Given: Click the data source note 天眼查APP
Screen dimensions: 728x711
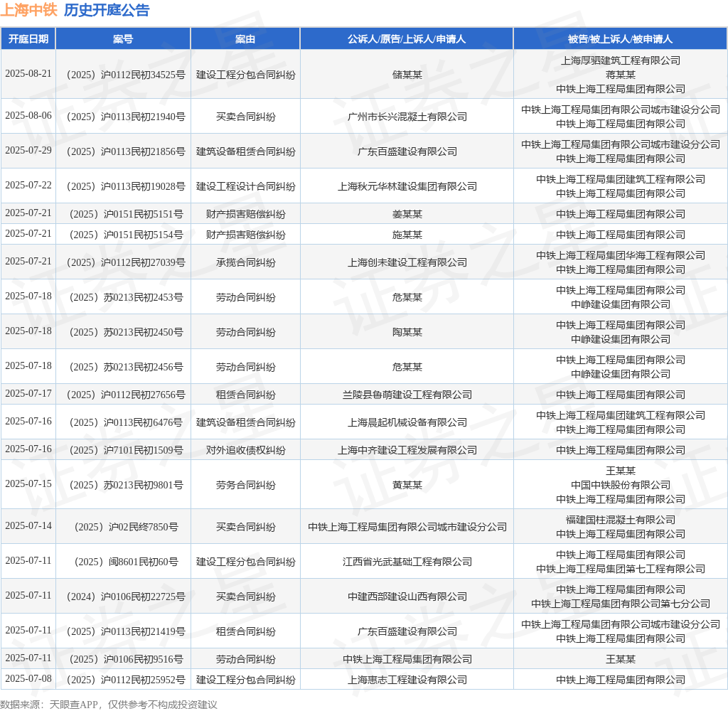Looking at the screenshot, I should [73, 705].
